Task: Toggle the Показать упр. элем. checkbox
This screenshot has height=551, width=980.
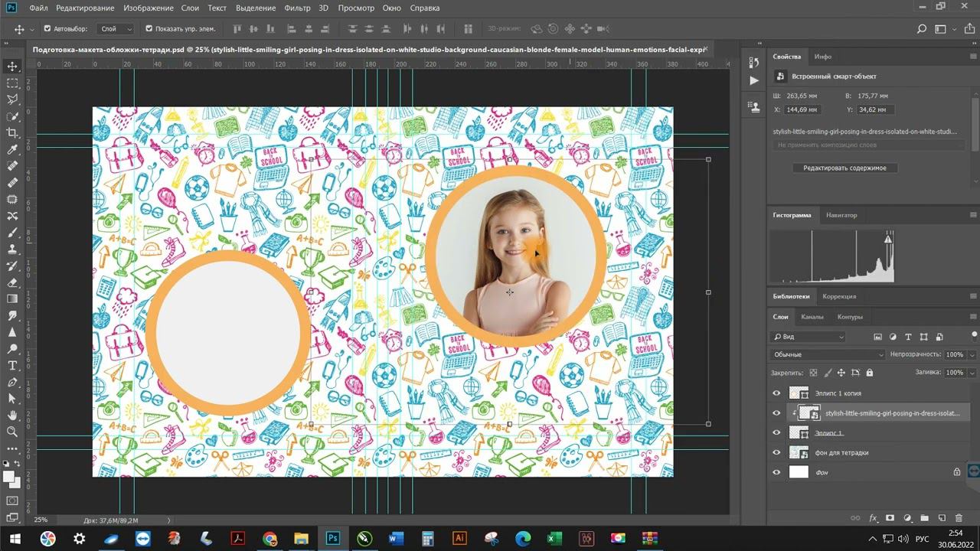Action: tap(149, 29)
